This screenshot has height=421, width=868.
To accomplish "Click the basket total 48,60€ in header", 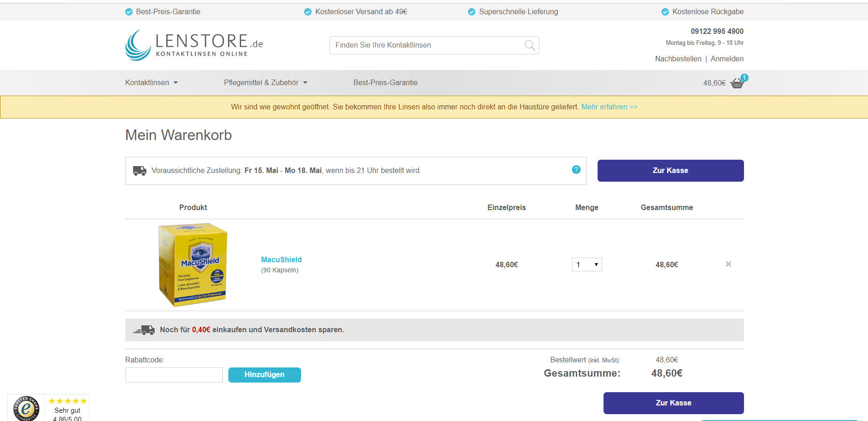I will coord(714,83).
